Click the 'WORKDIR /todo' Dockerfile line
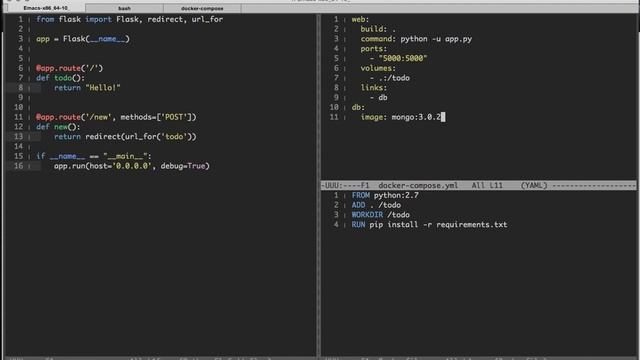 [380, 215]
